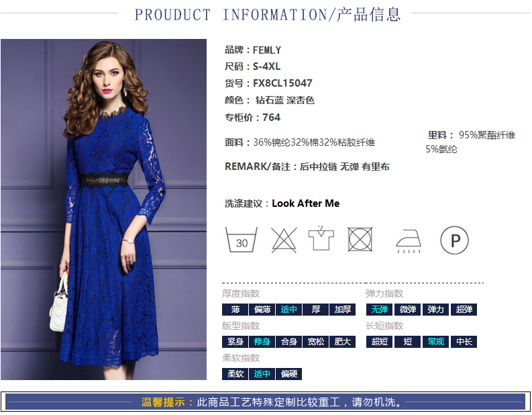This screenshot has width=532, height=415.
Task: Select the 弹力 elasticity tag
Action: (x=435, y=310)
